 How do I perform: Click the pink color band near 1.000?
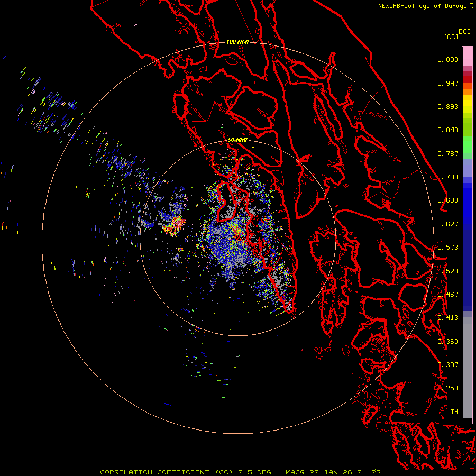point(467,57)
